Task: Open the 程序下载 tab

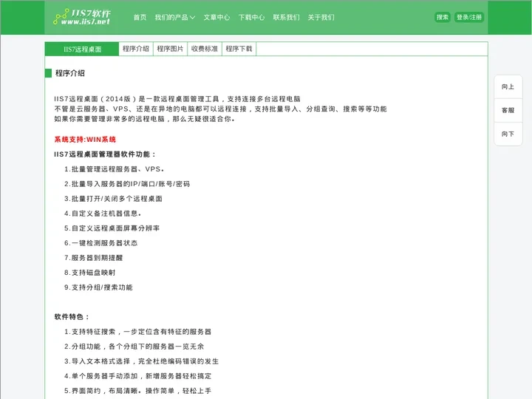Action: click(x=239, y=49)
